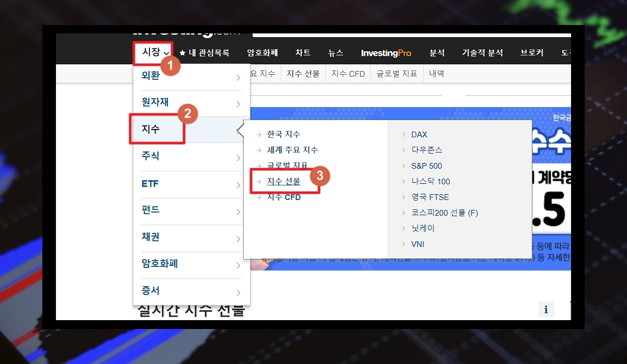Open the 닛케이 index link

click(x=423, y=228)
